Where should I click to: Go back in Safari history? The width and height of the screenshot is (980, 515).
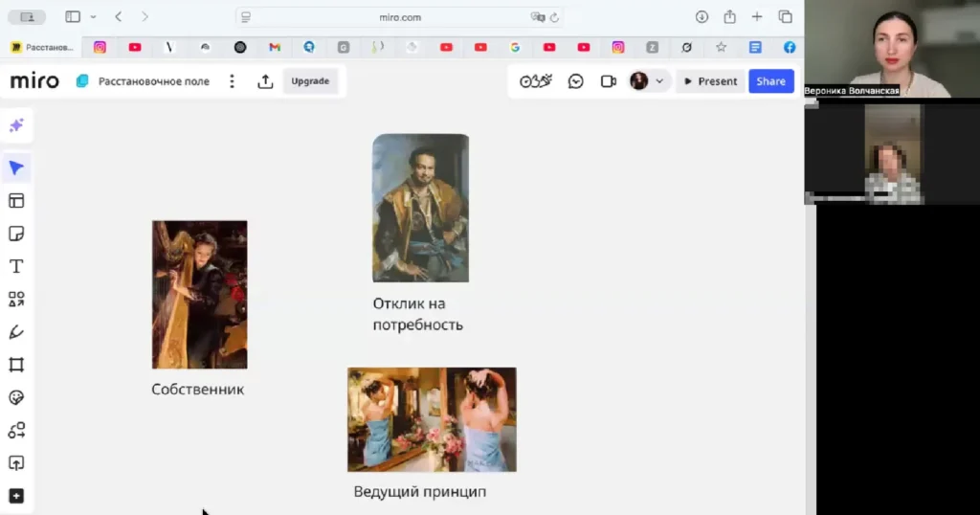[118, 17]
